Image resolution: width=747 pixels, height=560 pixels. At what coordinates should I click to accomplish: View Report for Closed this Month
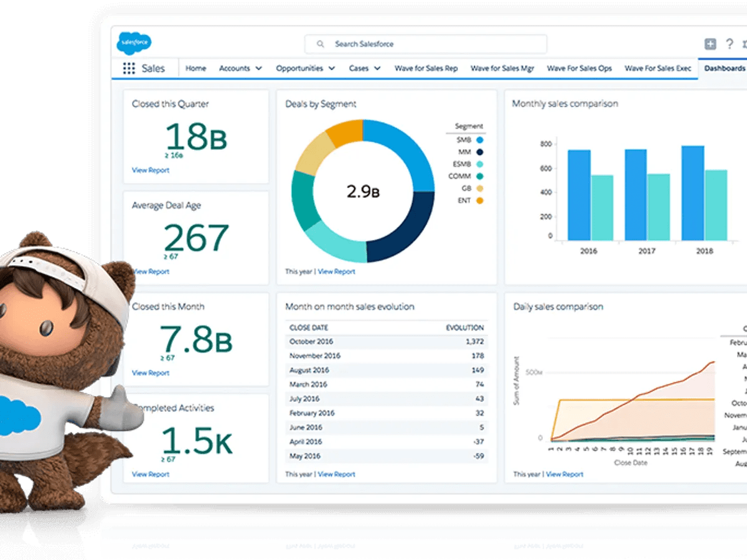150,373
